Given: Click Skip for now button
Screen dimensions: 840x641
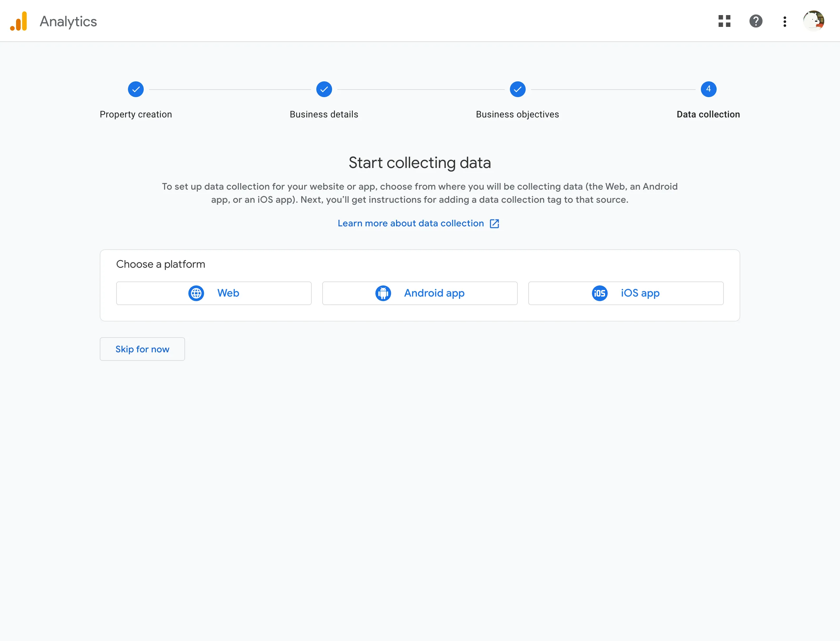Looking at the screenshot, I should [x=142, y=349].
